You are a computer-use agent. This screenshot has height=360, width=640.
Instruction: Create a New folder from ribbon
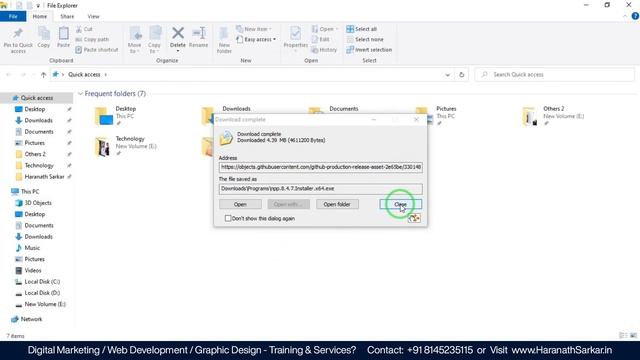[x=224, y=40]
